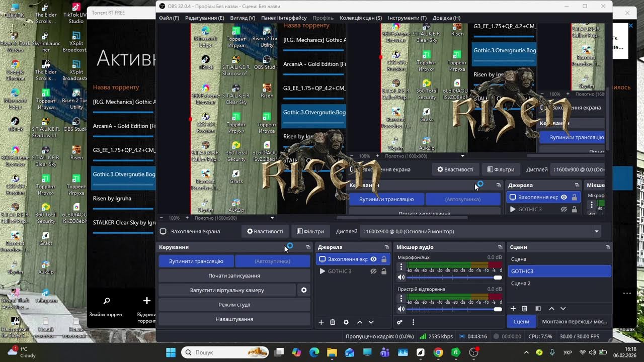The width and height of the screenshot is (644, 362).
Task: Move selected source down in Джерела
Action: click(371, 322)
